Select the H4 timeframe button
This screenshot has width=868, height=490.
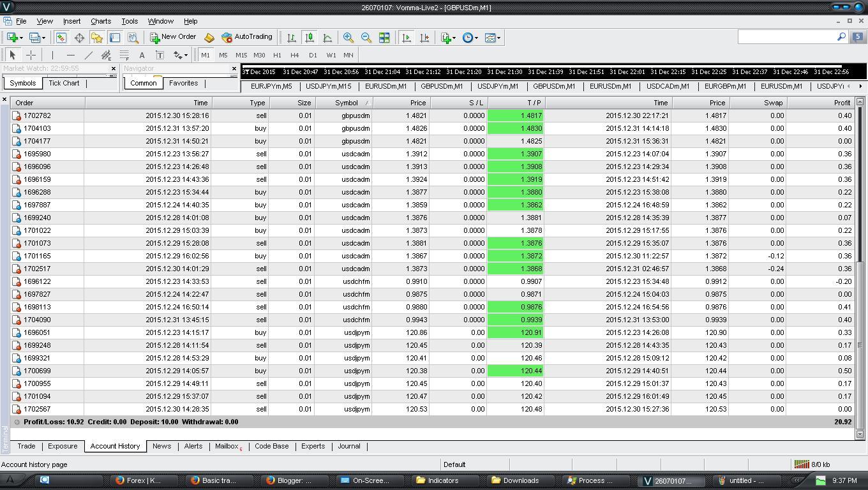[x=294, y=55]
